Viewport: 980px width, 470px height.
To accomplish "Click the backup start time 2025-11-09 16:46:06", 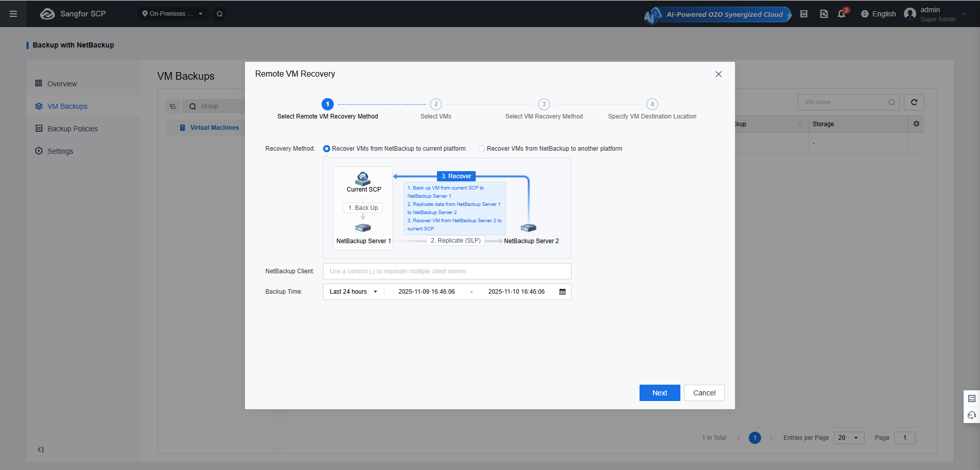I will click(x=427, y=292).
